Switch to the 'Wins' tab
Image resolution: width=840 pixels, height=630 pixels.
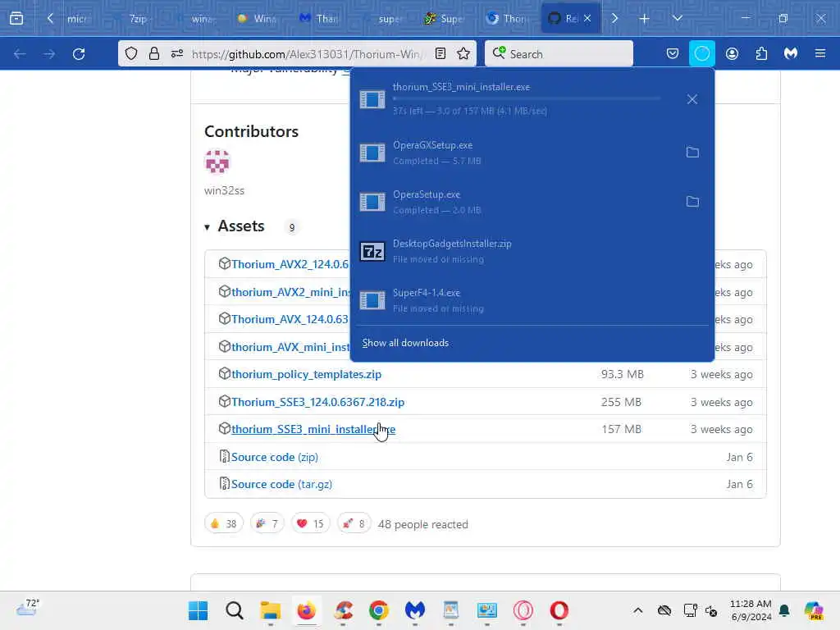(257, 19)
